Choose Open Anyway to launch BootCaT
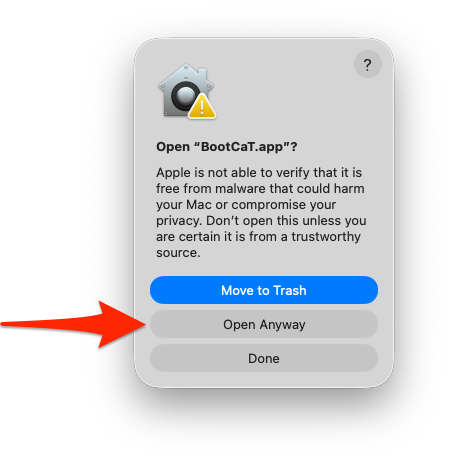Viewport: 450px width, 462px height. coord(264,324)
